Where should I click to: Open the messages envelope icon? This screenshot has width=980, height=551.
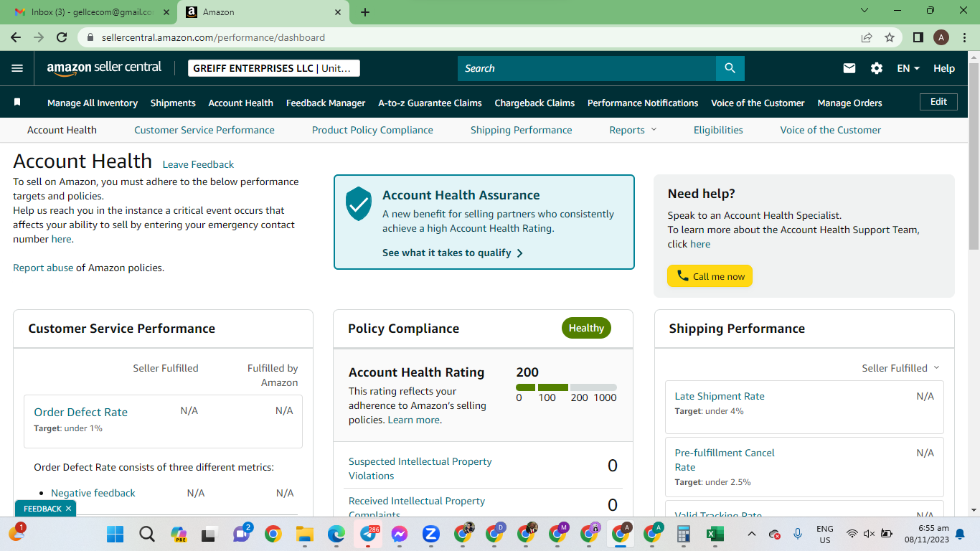[849, 68]
